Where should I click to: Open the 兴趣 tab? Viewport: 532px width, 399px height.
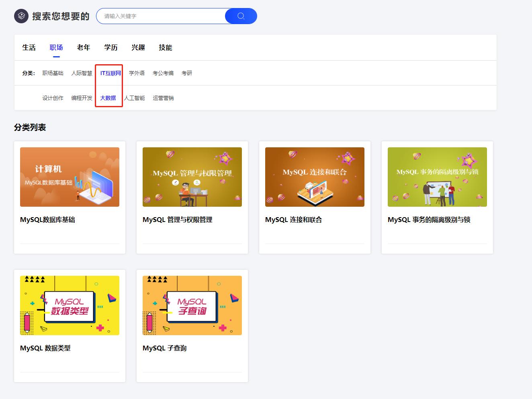tap(138, 47)
